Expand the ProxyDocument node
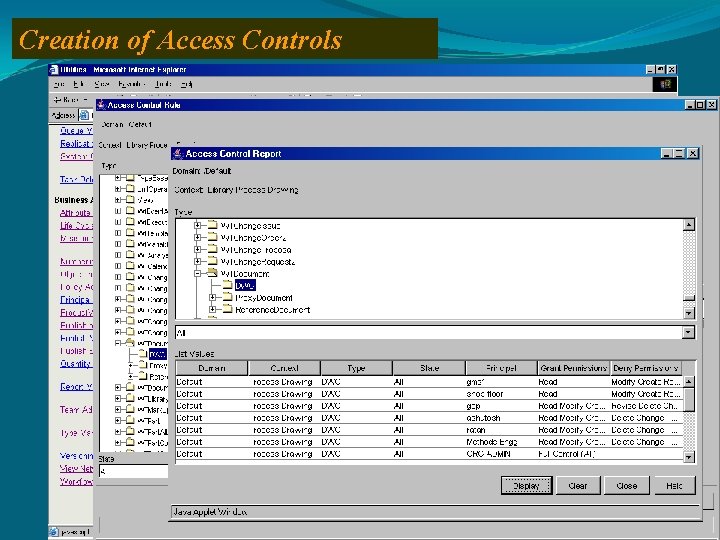This screenshot has width=720, height=540. 213,298
